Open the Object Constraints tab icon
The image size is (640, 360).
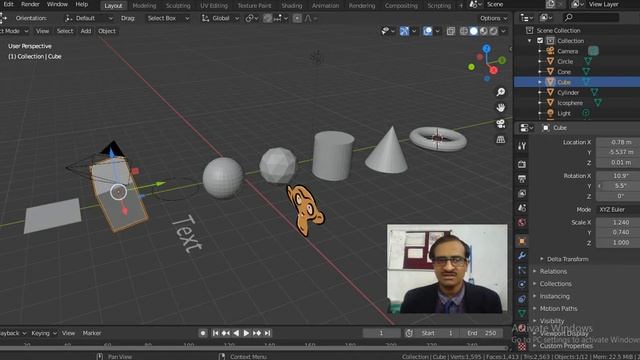click(x=522, y=299)
